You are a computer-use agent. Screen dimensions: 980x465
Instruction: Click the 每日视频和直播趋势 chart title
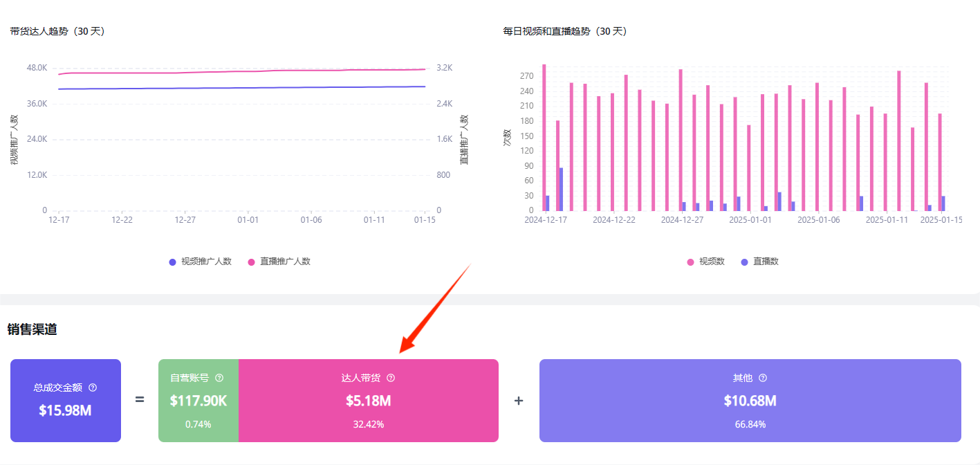coord(564,31)
